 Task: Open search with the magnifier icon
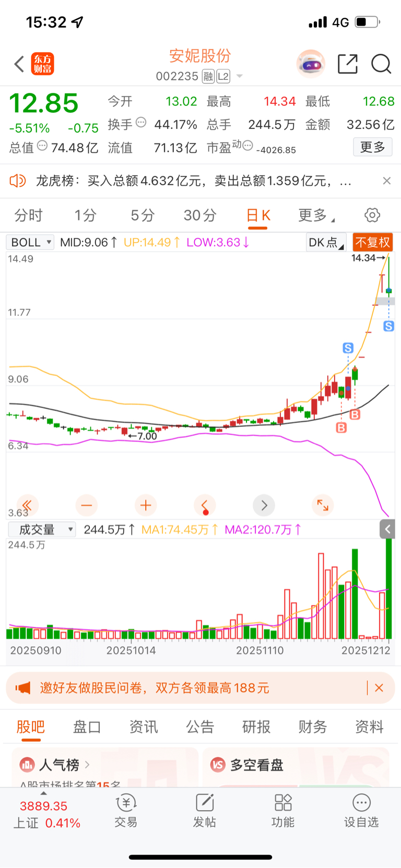(x=381, y=64)
